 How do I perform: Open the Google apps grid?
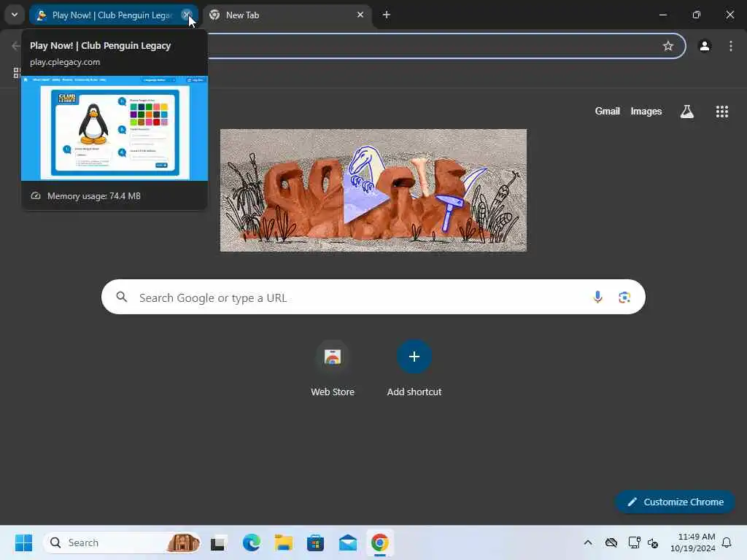point(721,112)
